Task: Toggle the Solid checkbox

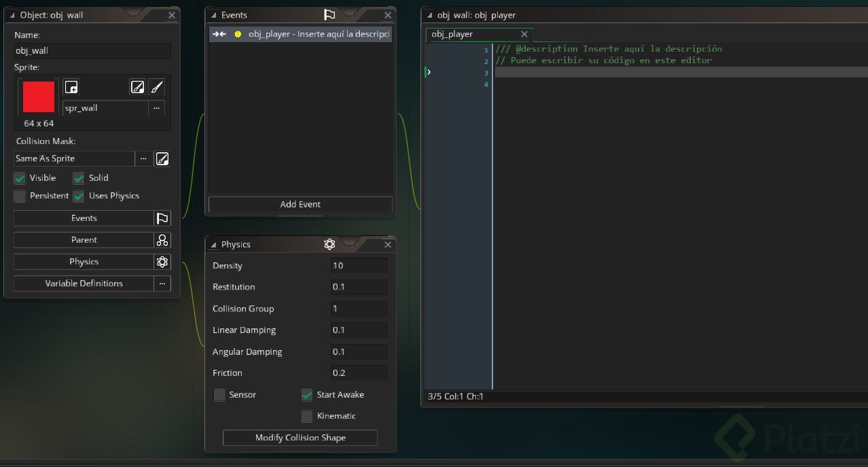Action: (x=79, y=178)
